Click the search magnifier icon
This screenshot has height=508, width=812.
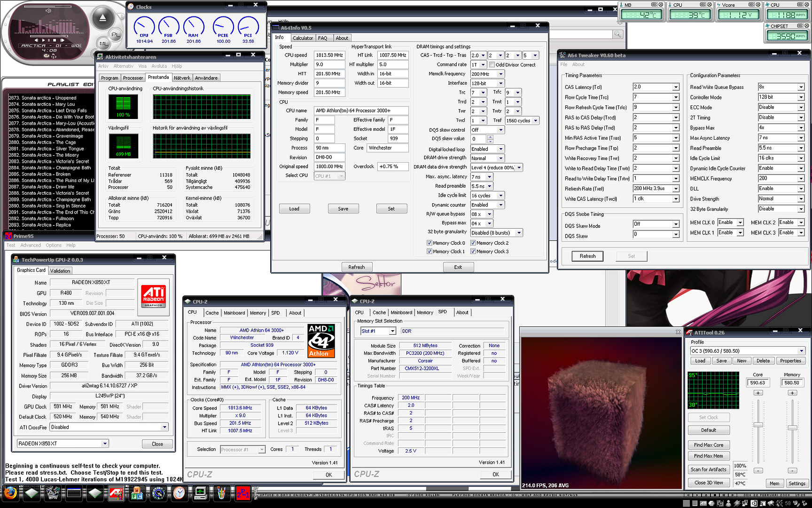pos(617,34)
